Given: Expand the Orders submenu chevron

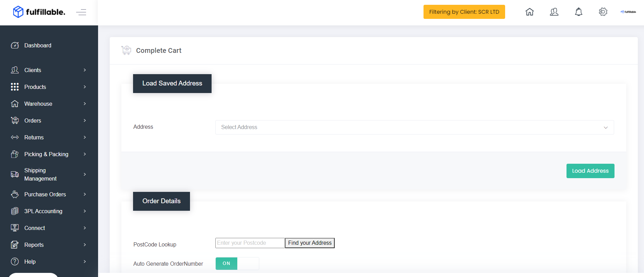Looking at the screenshot, I should pos(85,120).
